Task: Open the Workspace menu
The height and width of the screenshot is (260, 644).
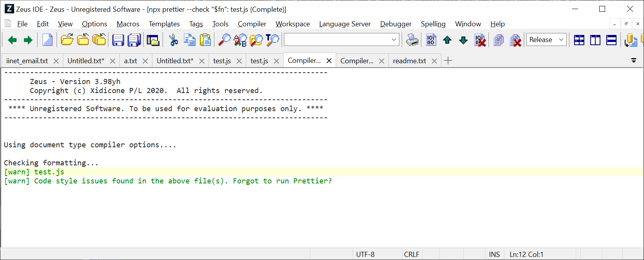Action: [x=293, y=24]
